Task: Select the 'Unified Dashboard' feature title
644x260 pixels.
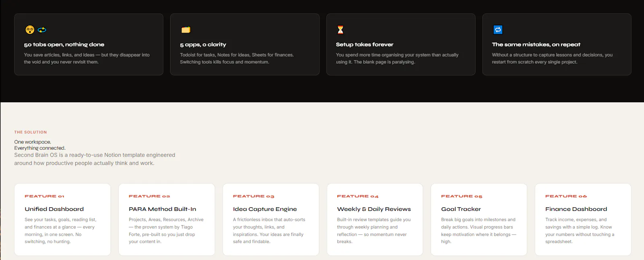Action: coord(54,209)
